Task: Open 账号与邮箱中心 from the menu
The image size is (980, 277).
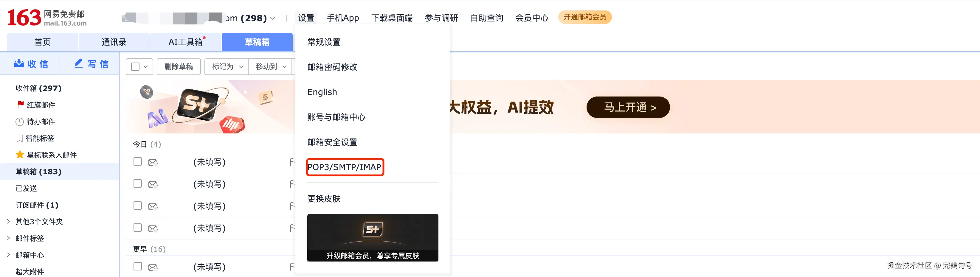Action: [x=336, y=117]
